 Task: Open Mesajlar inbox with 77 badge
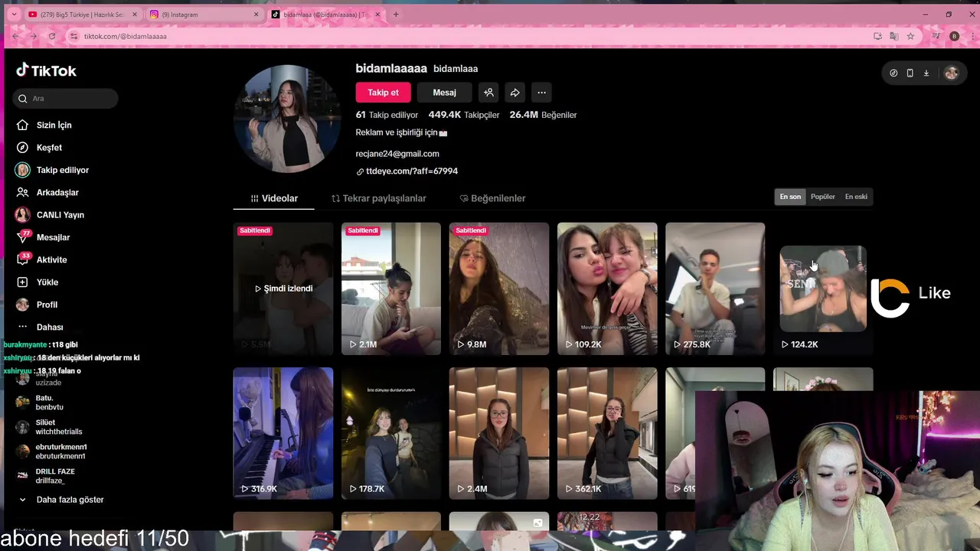43,237
